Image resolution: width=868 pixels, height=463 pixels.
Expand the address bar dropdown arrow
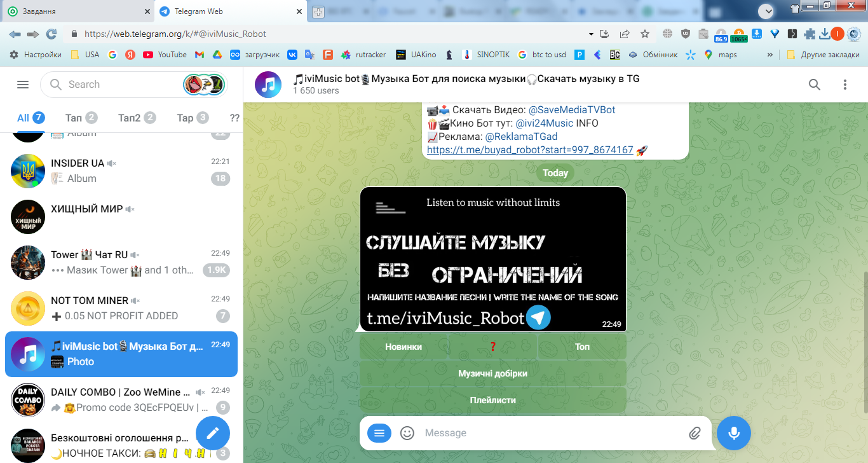click(591, 34)
